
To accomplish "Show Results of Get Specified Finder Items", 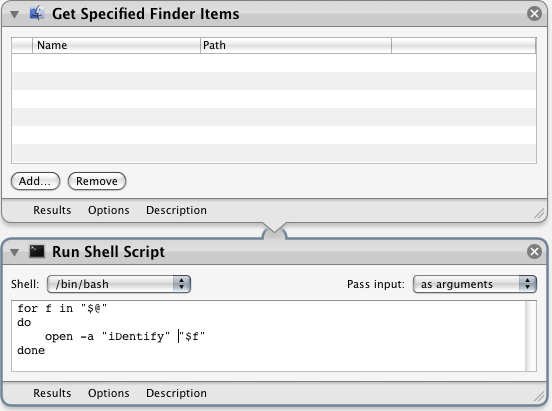I will 52,210.
